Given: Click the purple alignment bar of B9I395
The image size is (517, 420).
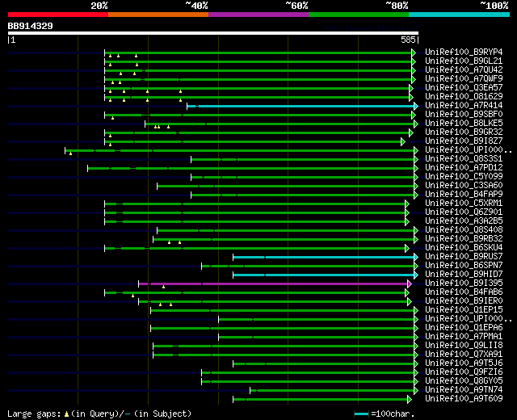Looking at the screenshot, I should tap(273, 283).
